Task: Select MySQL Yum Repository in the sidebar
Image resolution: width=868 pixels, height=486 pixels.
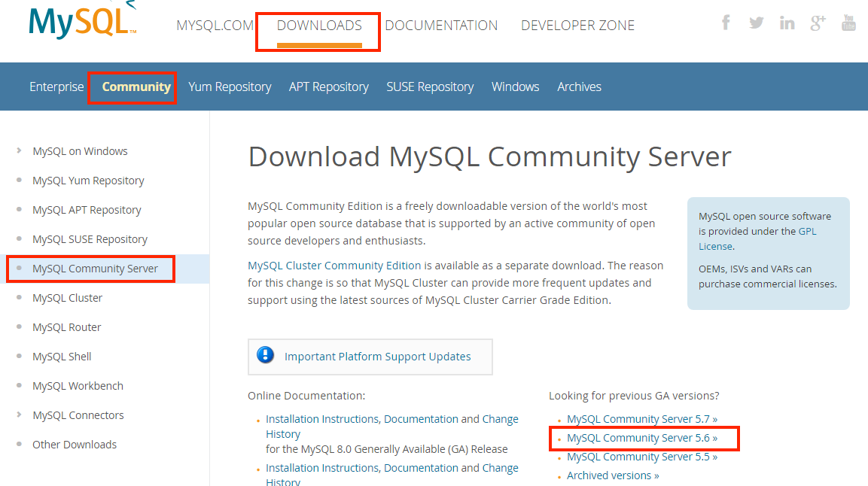Action: pyautogui.click(x=88, y=181)
